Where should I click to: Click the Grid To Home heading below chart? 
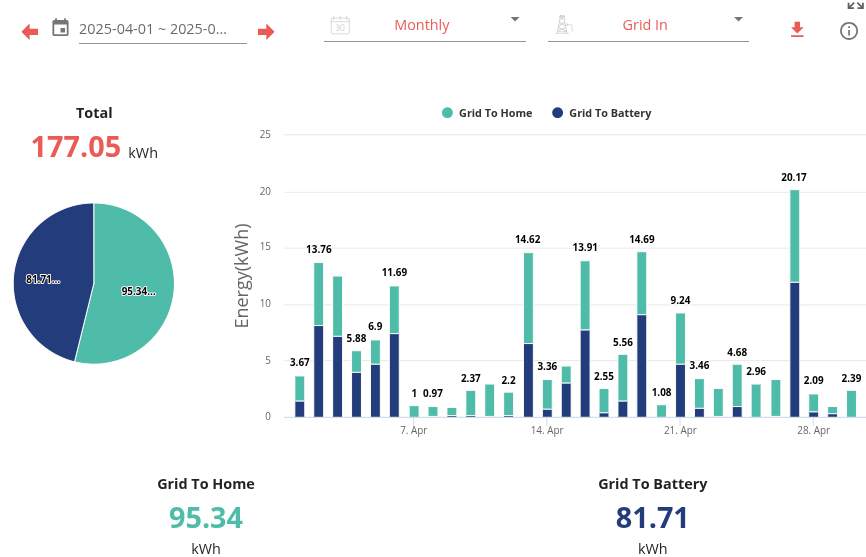click(x=206, y=484)
